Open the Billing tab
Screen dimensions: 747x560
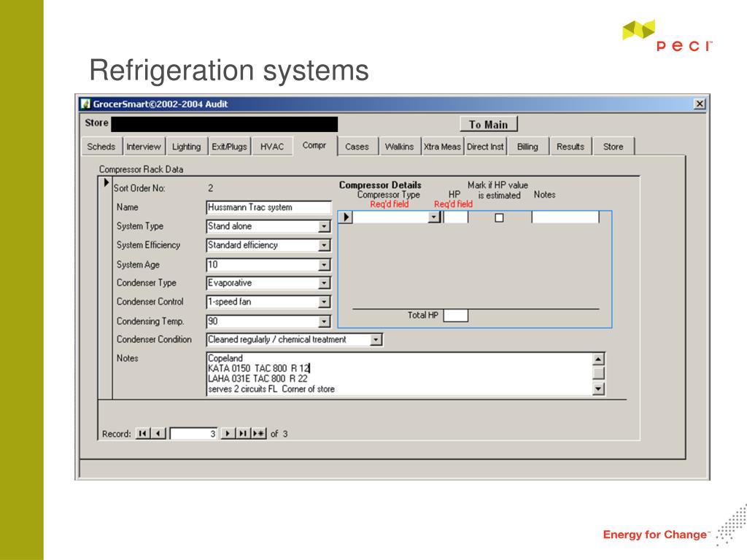(527, 147)
